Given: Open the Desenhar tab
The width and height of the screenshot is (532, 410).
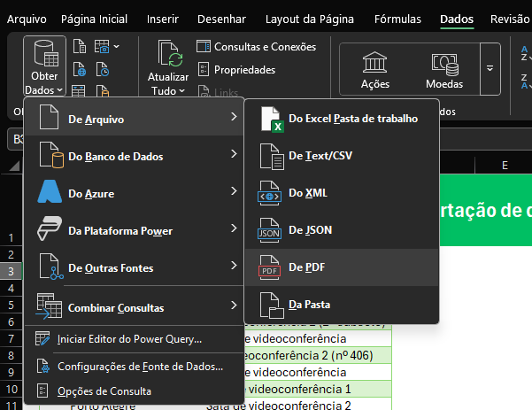Looking at the screenshot, I should coord(221,19).
